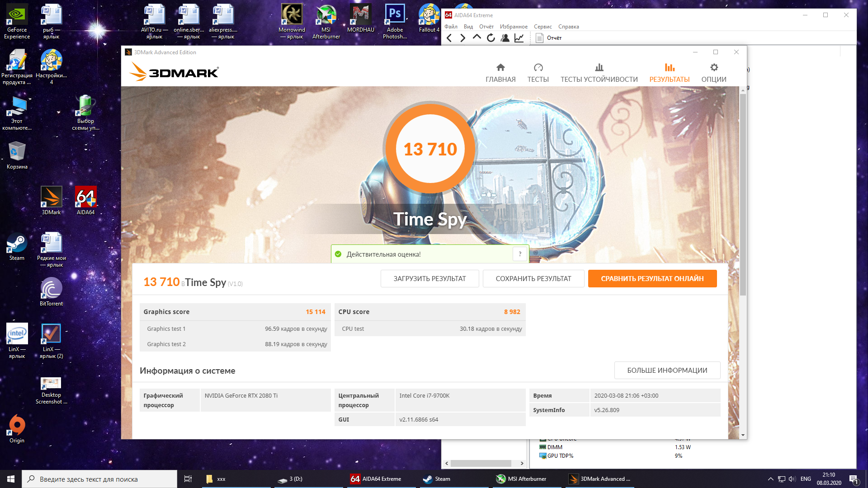Open Тесты устойчивости stress tests tab
The height and width of the screenshot is (488, 868).
pos(599,73)
